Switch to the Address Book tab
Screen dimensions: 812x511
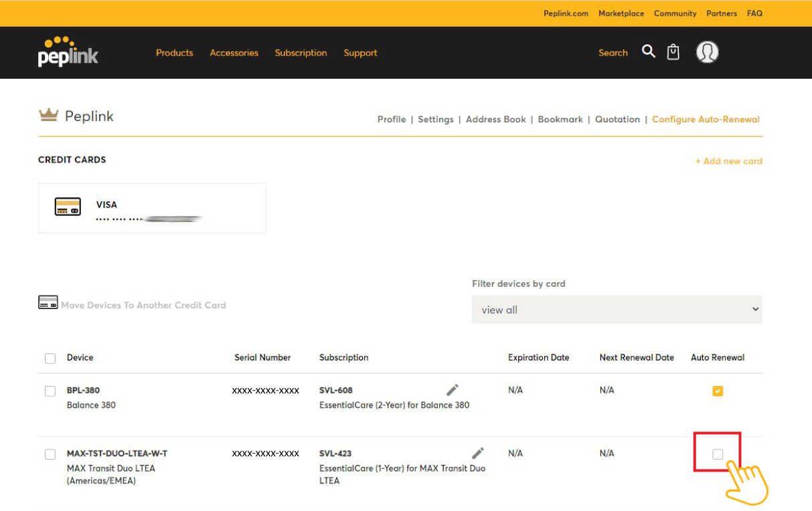[x=496, y=119]
